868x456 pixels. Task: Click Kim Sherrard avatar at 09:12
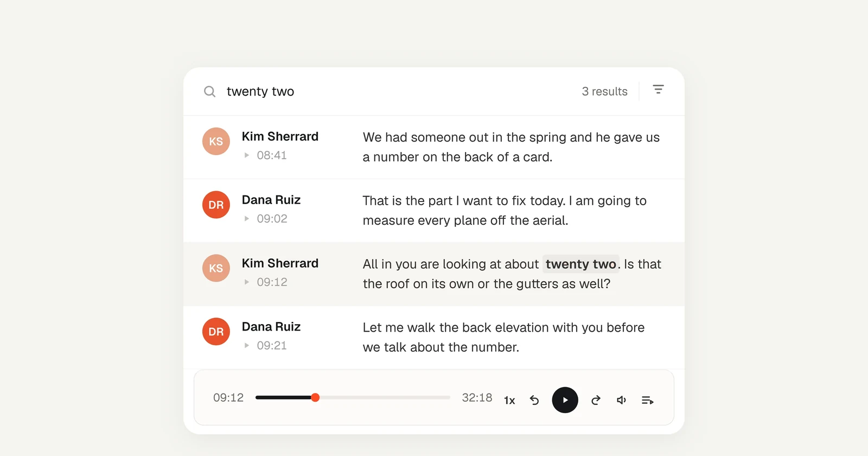click(216, 268)
